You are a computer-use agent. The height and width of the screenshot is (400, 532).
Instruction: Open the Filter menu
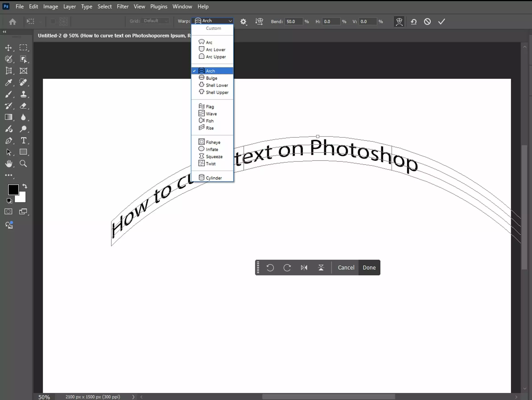122,6
